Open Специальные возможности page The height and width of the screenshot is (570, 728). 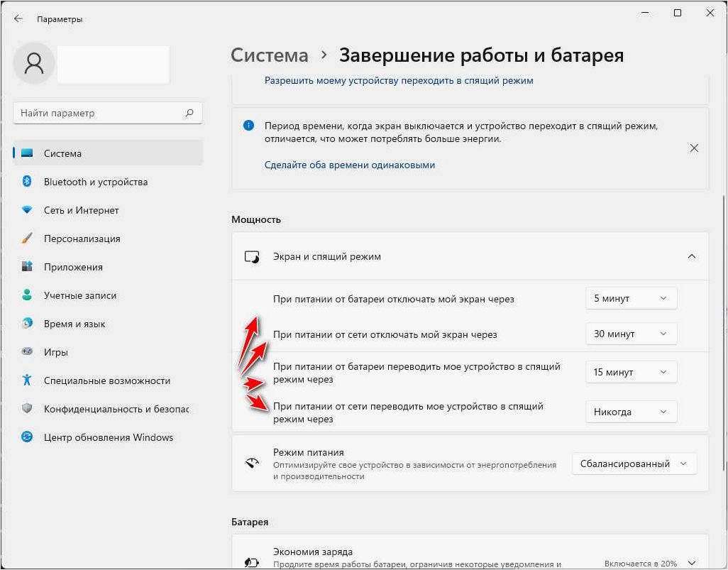(x=108, y=380)
